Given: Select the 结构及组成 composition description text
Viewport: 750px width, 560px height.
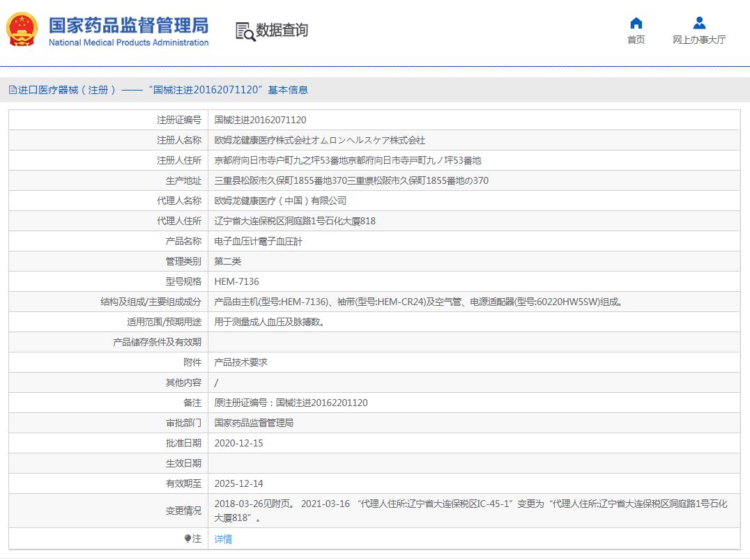Looking at the screenshot, I should point(418,302).
